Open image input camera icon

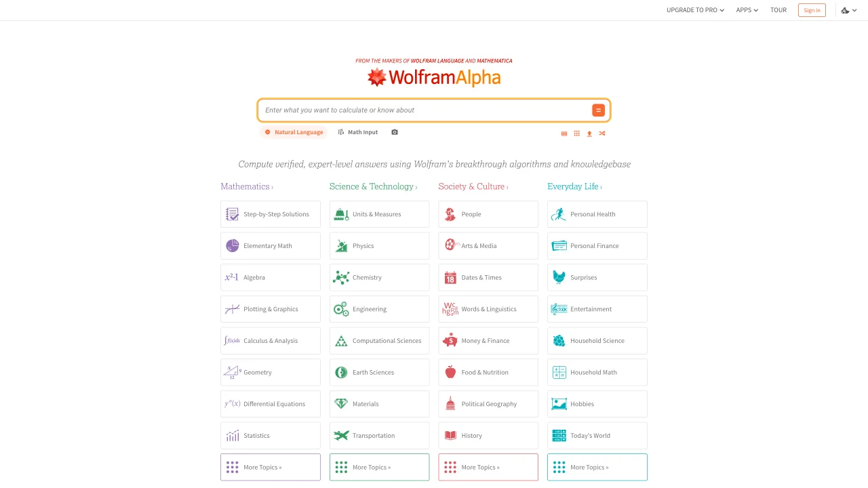(x=395, y=132)
